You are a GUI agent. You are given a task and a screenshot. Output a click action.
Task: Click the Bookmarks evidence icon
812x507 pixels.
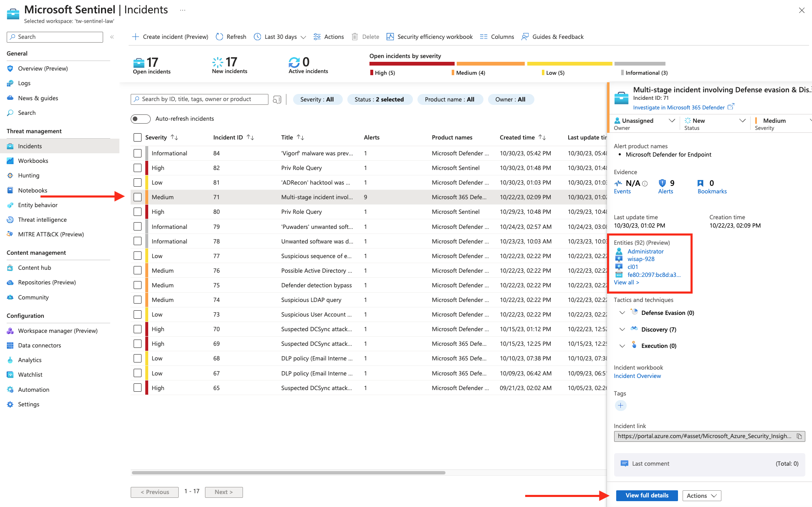click(x=701, y=183)
